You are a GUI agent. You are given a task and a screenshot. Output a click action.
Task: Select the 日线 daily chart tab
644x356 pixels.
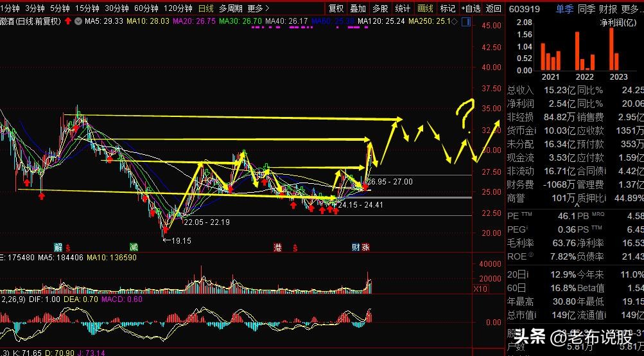[x=205, y=8]
